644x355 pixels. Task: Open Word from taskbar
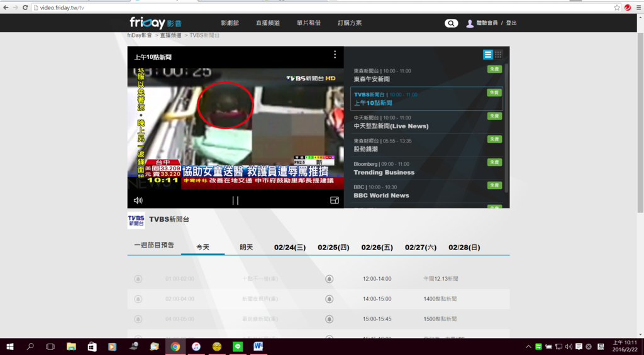tap(258, 347)
